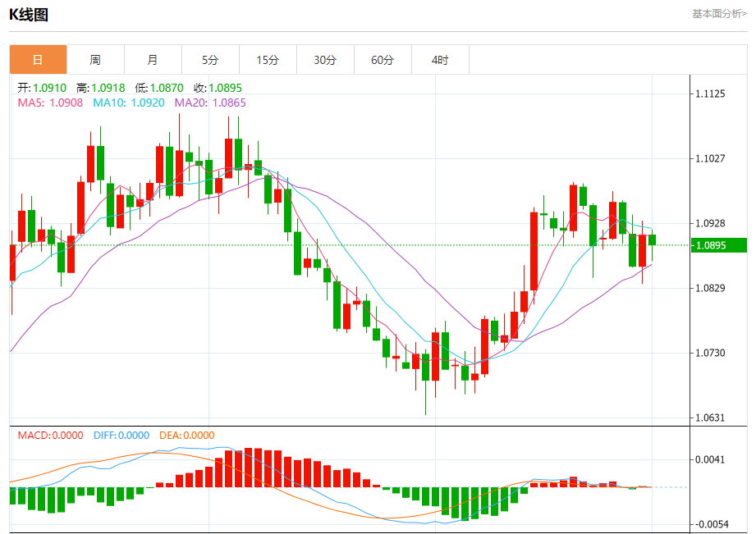Click the 高:1.0918 high value
This screenshot has width=756, height=534.
tap(100, 88)
